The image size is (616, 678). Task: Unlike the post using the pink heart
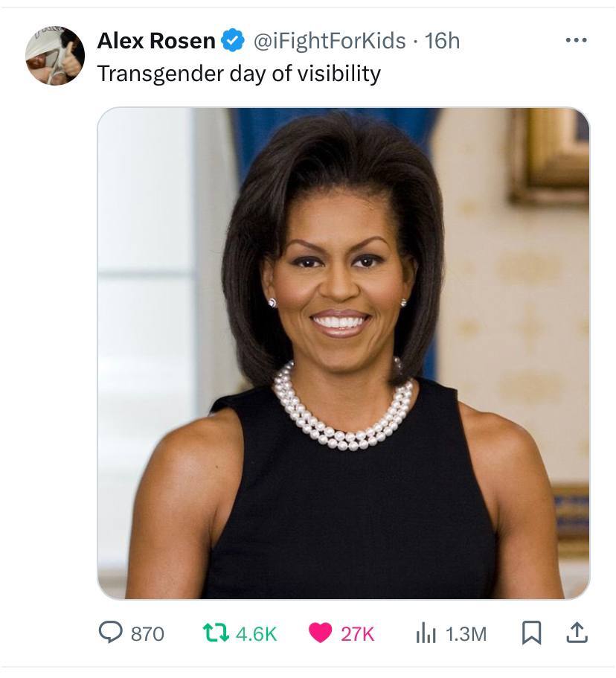[321, 633]
